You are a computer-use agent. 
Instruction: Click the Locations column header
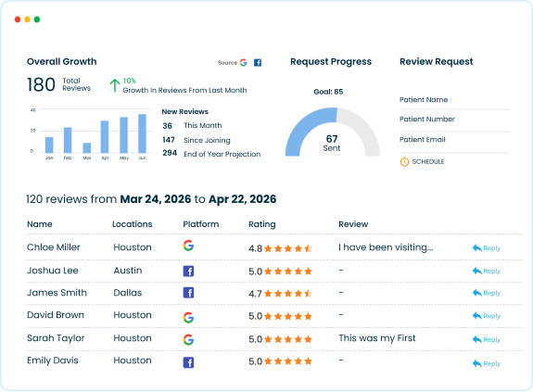coord(133,224)
